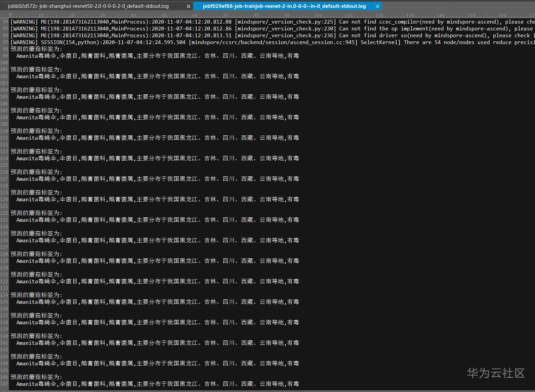Click the Amanita毒蝇伞 result on line 120
The width and height of the screenshot is (535, 392).
158,200
